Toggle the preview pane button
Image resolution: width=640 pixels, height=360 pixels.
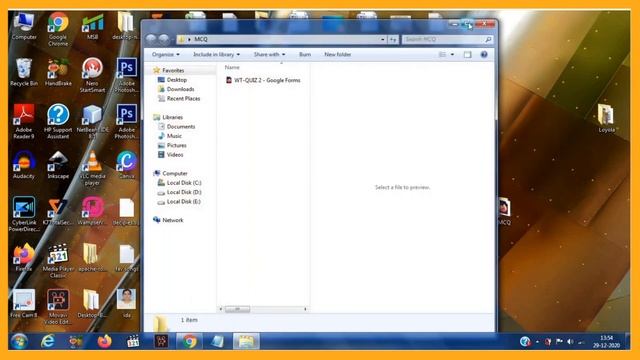(x=467, y=54)
